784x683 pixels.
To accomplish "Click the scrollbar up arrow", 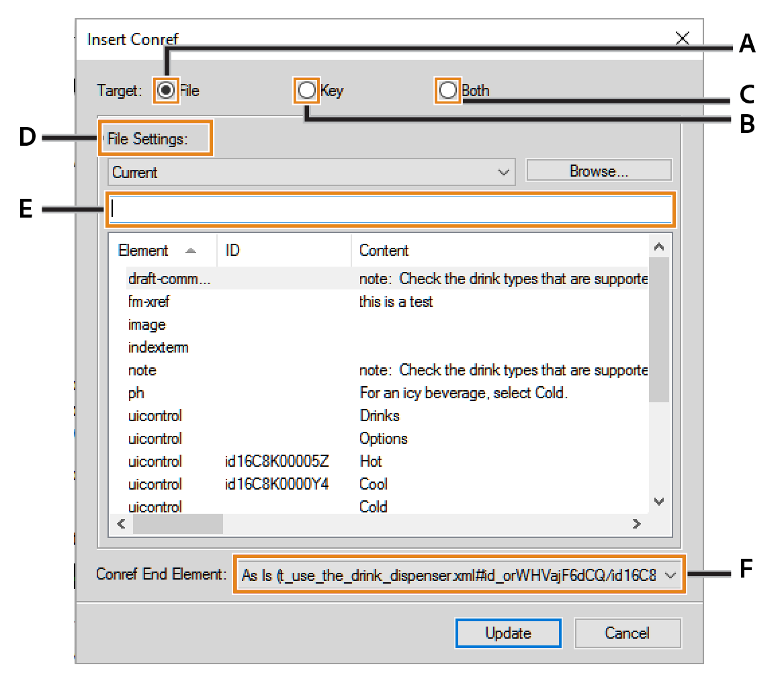I will click(659, 246).
